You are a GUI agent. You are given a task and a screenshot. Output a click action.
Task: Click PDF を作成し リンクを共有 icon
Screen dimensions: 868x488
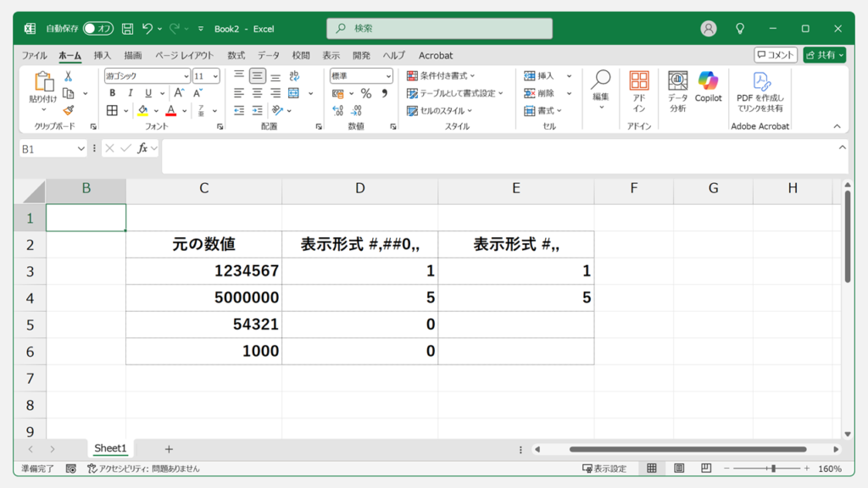[x=763, y=89]
